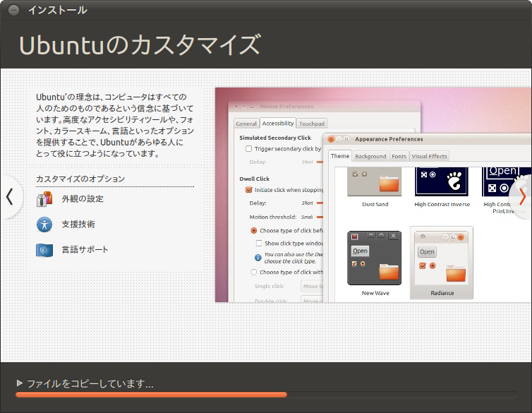
Task: Close the Appearance Preferences window
Action: (x=331, y=139)
